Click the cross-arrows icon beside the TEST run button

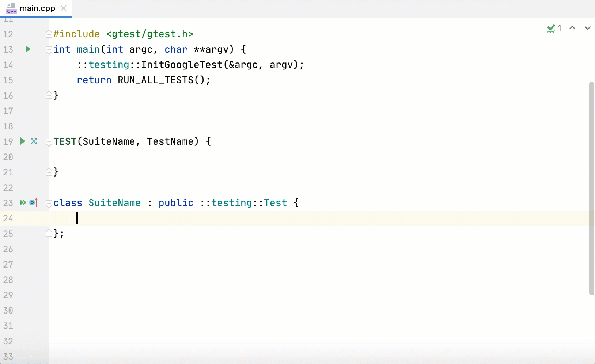[x=33, y=141]
